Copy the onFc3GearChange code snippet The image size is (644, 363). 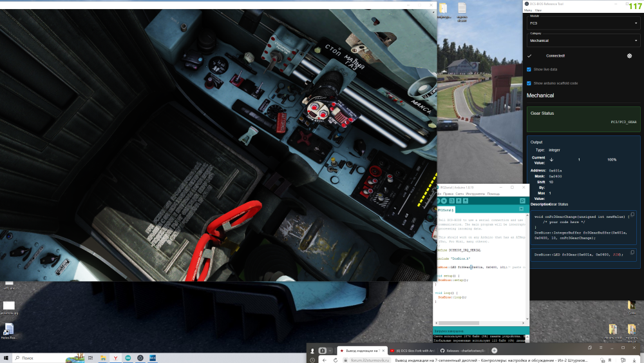pyautogui.click(x=633, y=215)
